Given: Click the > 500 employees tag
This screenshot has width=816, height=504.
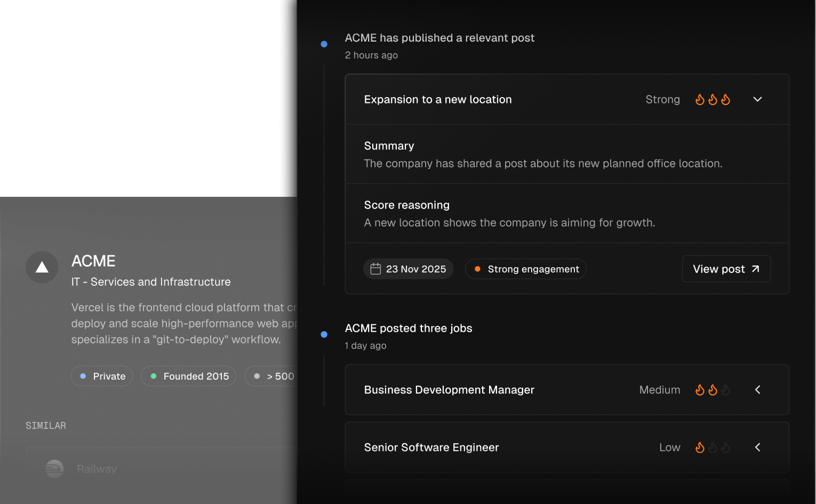Looking at the screenshot, I should [x=271, y=376].
